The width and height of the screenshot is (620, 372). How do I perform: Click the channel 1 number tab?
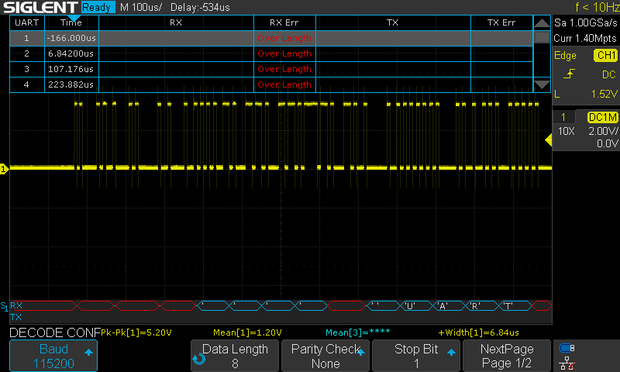[x=563, y=117]
